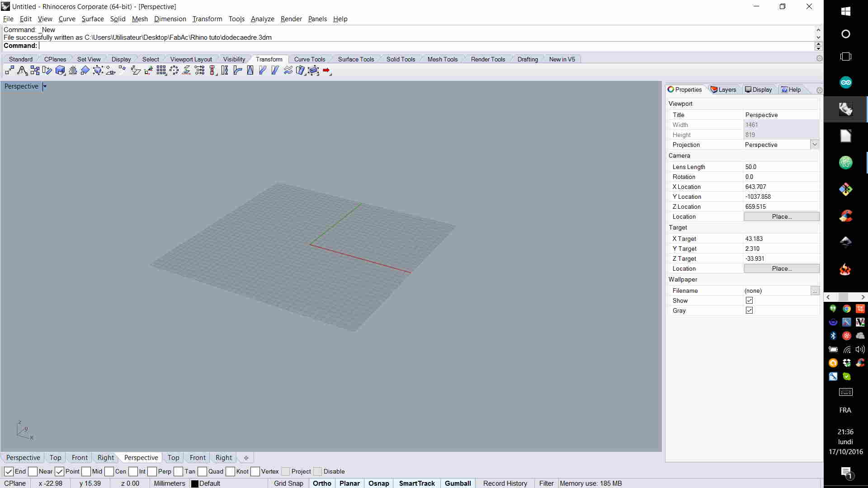The width and height of the screenshot is (868, 488).
Task: Select the Move tool icon
Action: coord(9,70)
